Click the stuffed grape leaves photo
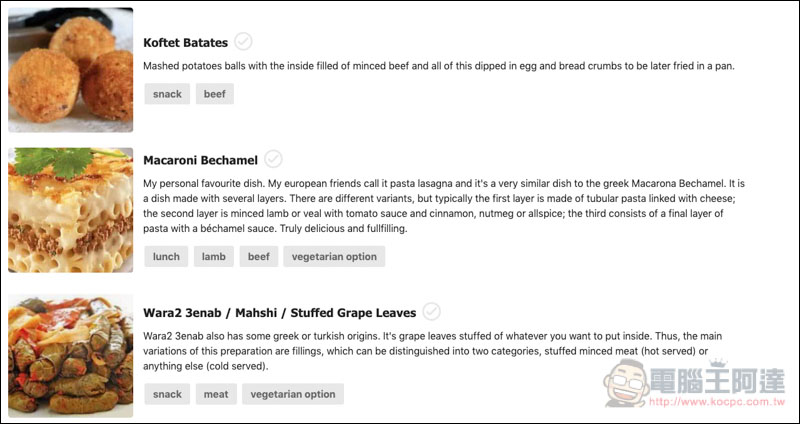800x424 pixels. point(70,356)
